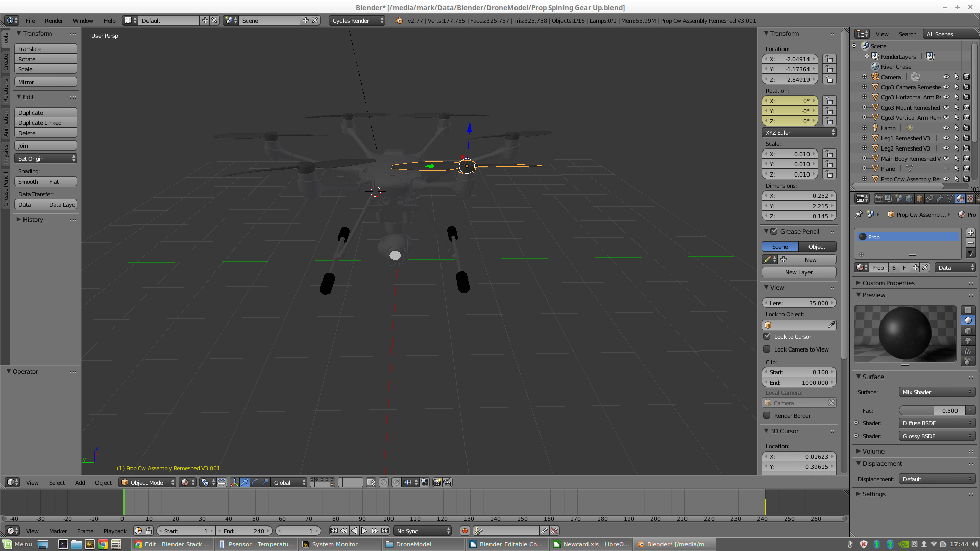Toggle Leg1 Remeshed V3 selectability arrow
The height and width of the screenshot is (551, 980).
tap(957, 138)
